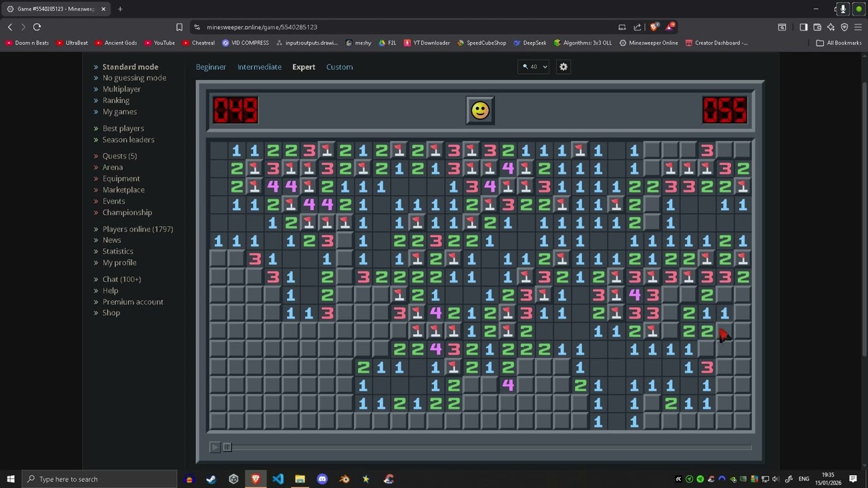Open Visual Studio Code from taskbar
Image resolution: width=868 pixels, height=488 pixels.
click(278, 479)
